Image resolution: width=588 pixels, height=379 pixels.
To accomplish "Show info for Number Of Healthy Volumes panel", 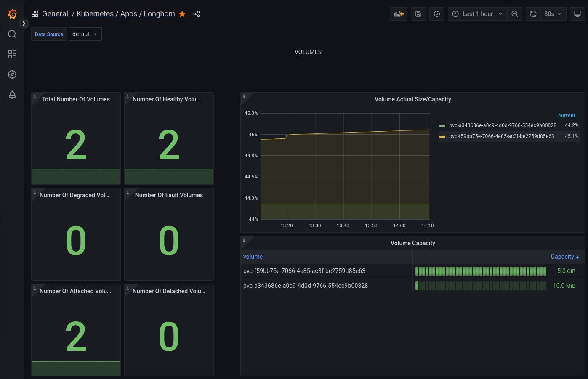I will click(x=128, y=96).
